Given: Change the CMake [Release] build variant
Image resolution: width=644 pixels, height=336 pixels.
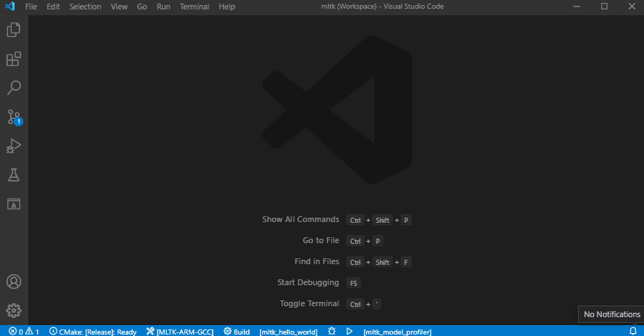Looking at the screenshot, I should [x=93, y=331].
